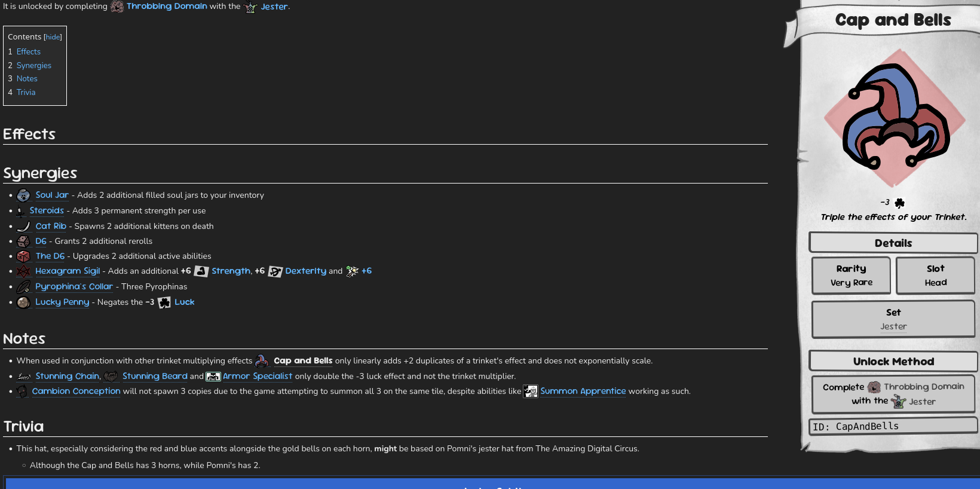
Task: Follow the Lucky Penny link
Action: [x=62, y=302]
